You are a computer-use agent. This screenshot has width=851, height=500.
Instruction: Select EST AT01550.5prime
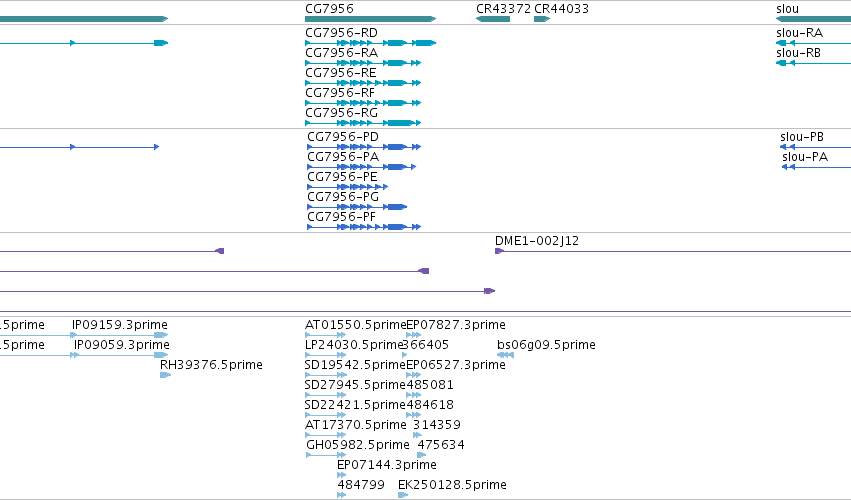tap(326, 335)
